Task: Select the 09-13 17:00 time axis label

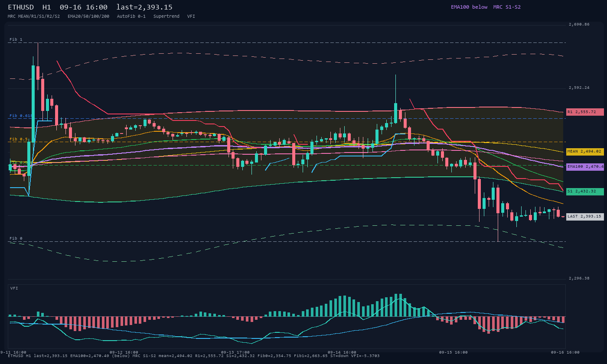Action: (x=235, y=352)
